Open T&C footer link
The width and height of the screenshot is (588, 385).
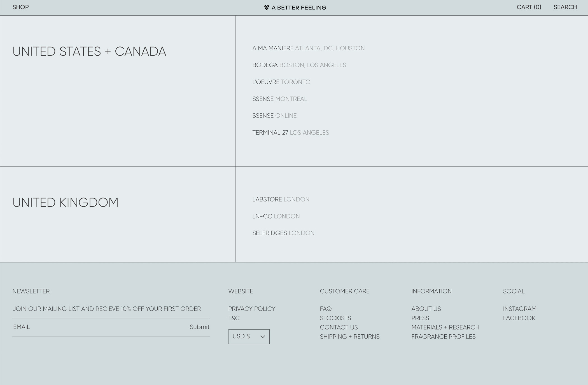pyautogui.click(x=234, y=318)
